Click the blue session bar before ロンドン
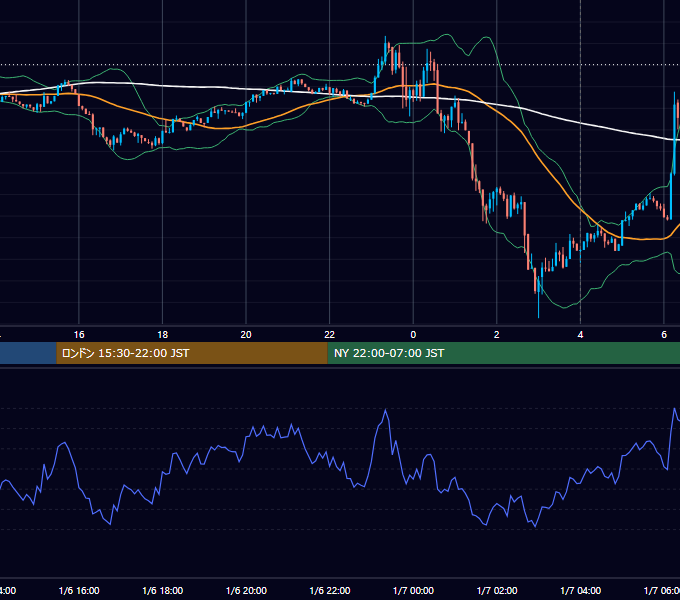Image resolution: width=680 pixels, height=600 pixels. 28,353
